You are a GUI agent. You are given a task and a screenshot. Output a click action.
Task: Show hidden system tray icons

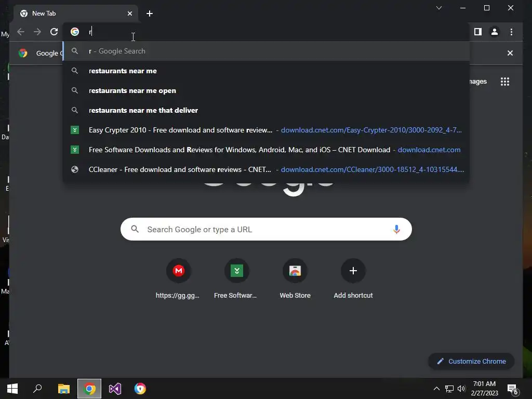click(436, 389)
